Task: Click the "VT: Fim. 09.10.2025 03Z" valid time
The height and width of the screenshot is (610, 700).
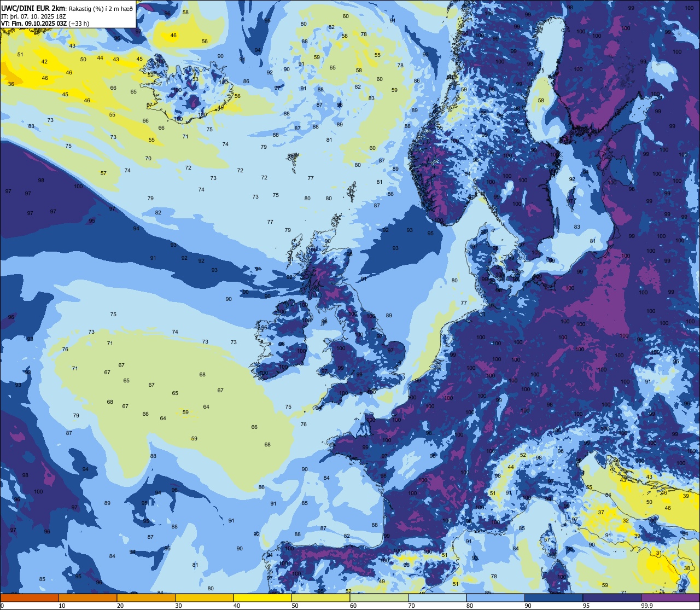Action: (34, 24)
